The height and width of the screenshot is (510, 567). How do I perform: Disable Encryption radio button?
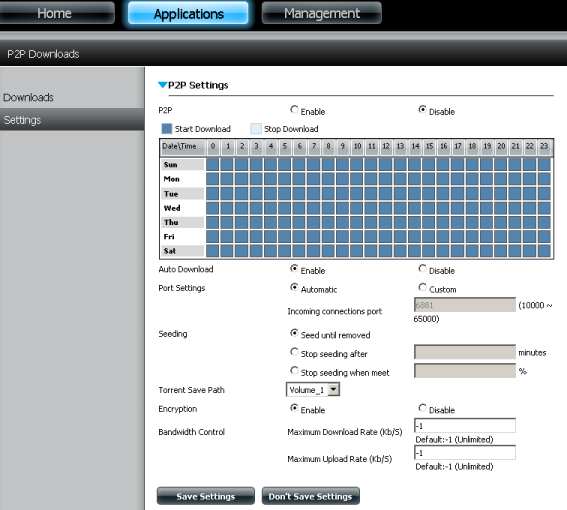click(422, 408)
